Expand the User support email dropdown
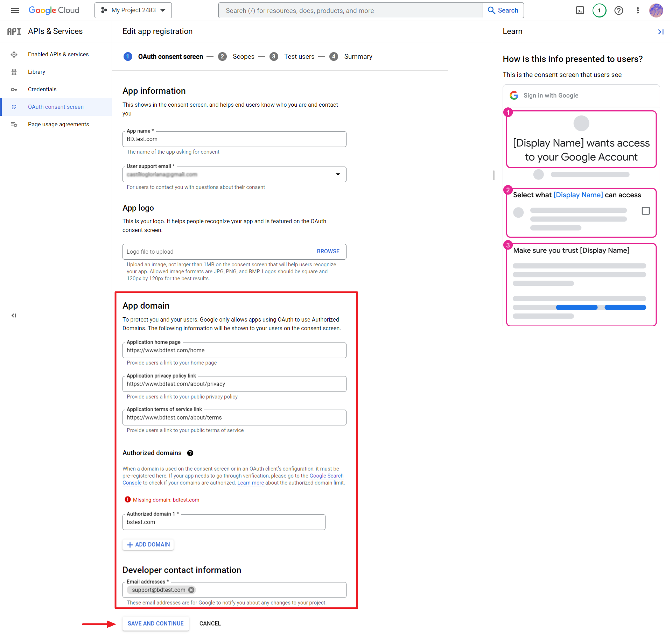Image resolution: width=672 pixels, height=641 pixels. click(x=338, y=174)
